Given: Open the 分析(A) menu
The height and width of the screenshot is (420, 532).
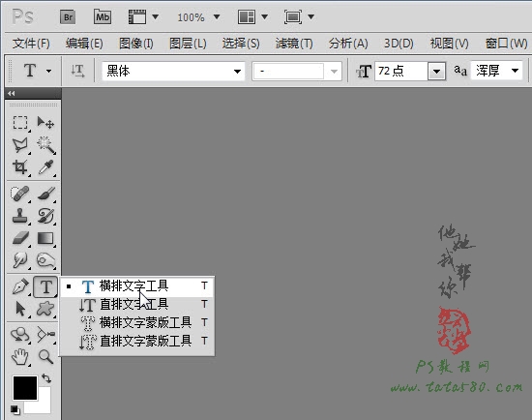Looking at the screenshot, I should point(348,44).
